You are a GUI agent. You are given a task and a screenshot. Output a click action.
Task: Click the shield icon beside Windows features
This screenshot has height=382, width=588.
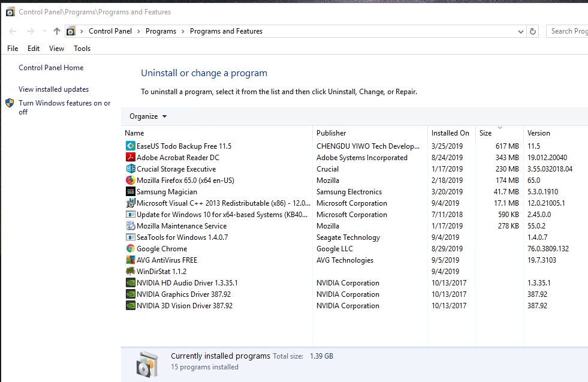tap(10, 103)
